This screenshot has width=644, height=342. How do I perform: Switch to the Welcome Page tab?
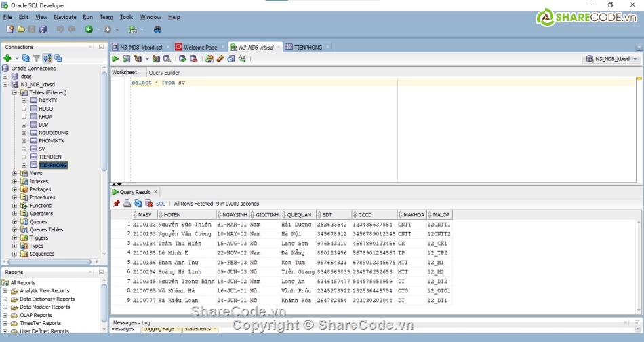pos(201,47)
